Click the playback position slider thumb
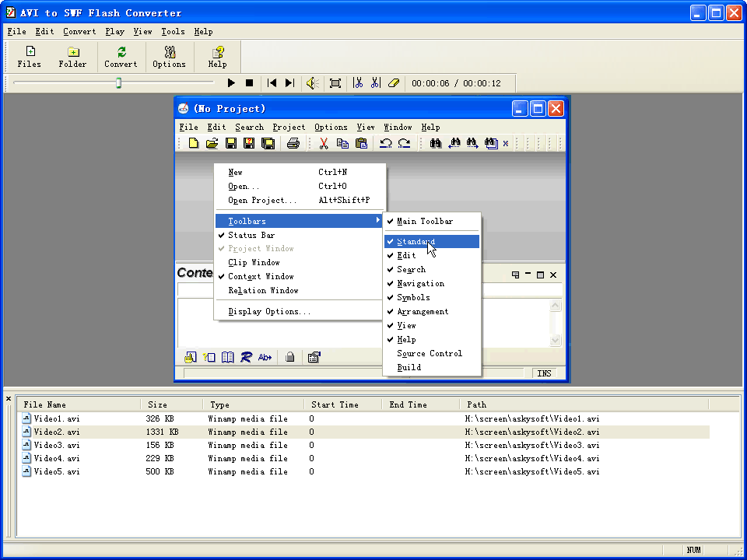The height and width of the screenshot is (560, 747). click(118, 83)
